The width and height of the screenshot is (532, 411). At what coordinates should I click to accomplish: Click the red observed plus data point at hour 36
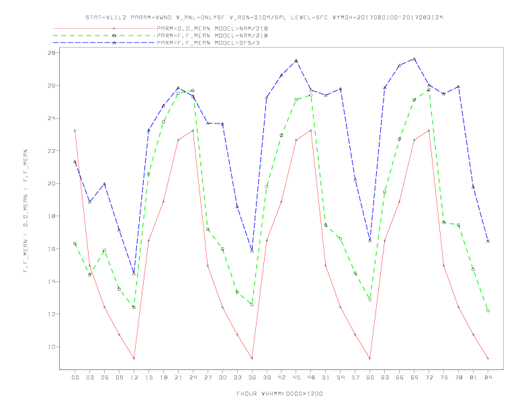coord(252,358)
